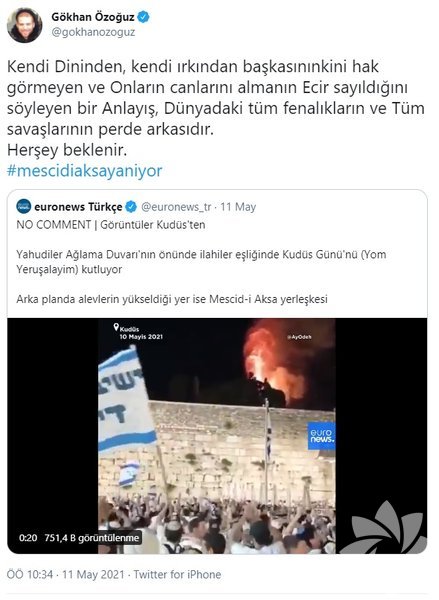The width and height of the screenshot is (439, 600).
Task: Open the @euronews_tr handle
Action: [176, 207]
